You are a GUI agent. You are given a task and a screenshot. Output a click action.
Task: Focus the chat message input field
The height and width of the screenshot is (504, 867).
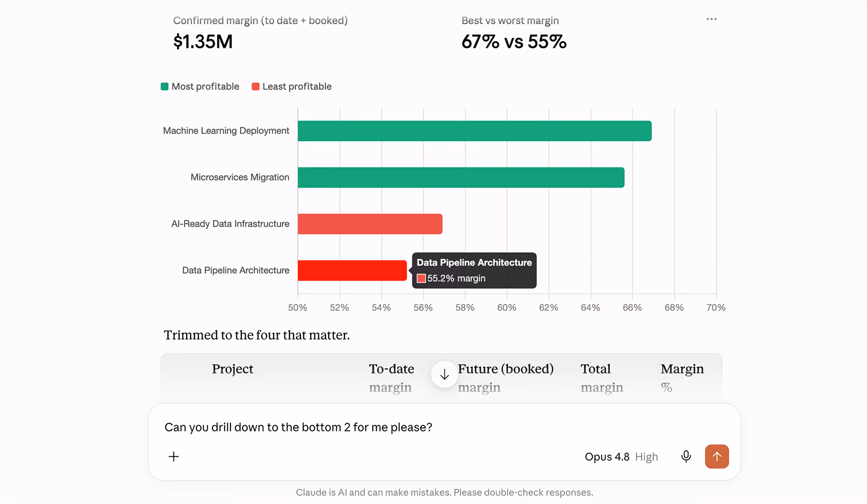(x=444, y=427)
